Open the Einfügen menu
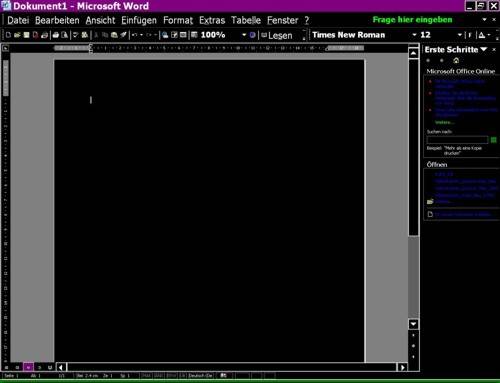 (x=139, y=20)
